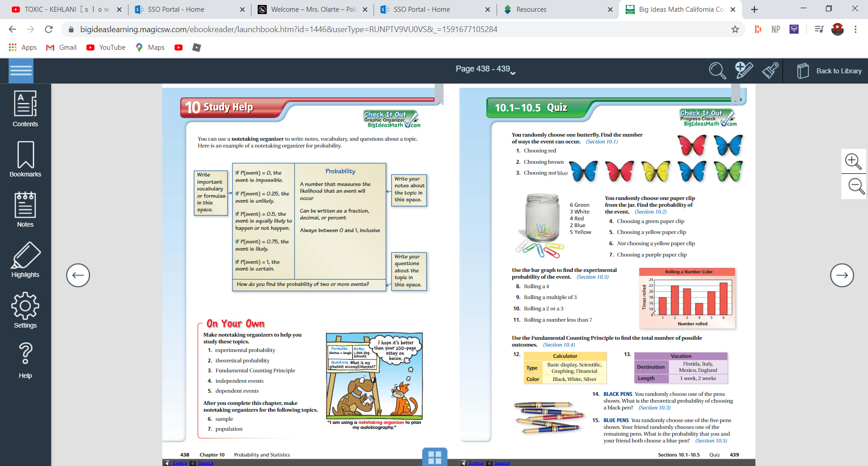868x466 pixels.
Task: Click the (Section 10.2) reference
Action: tap(651, 212)
